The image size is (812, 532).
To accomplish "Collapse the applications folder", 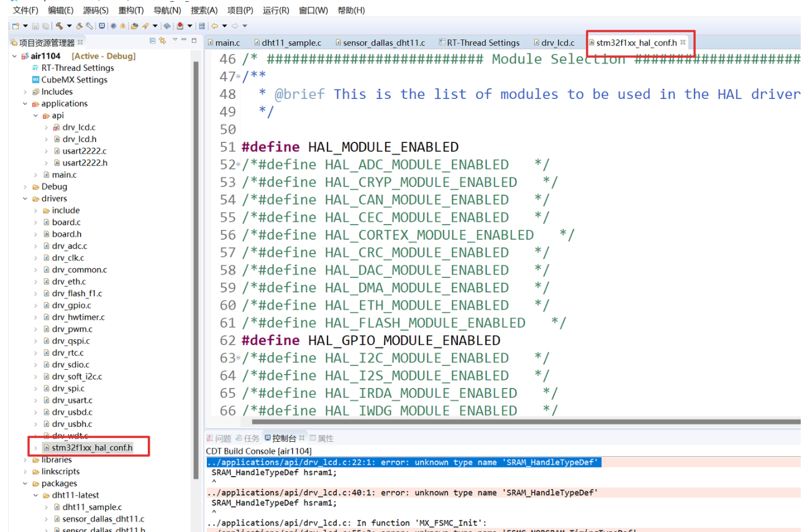I will coord(25,104).
